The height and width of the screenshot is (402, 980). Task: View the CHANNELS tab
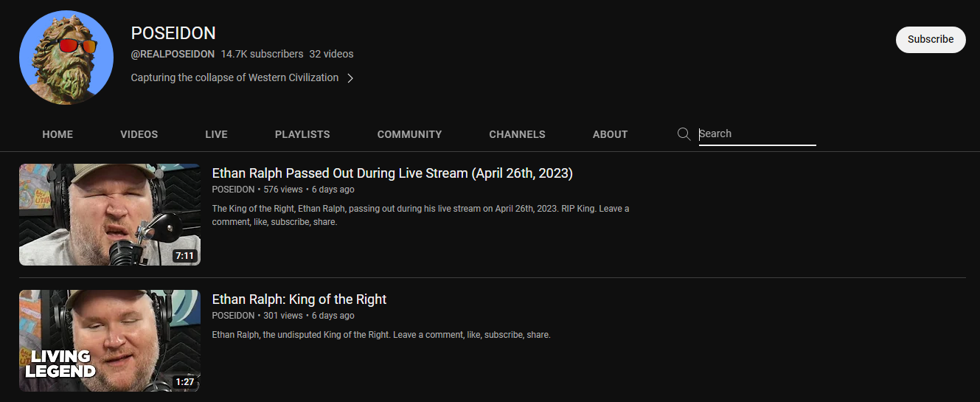click(x=517, y=134)
